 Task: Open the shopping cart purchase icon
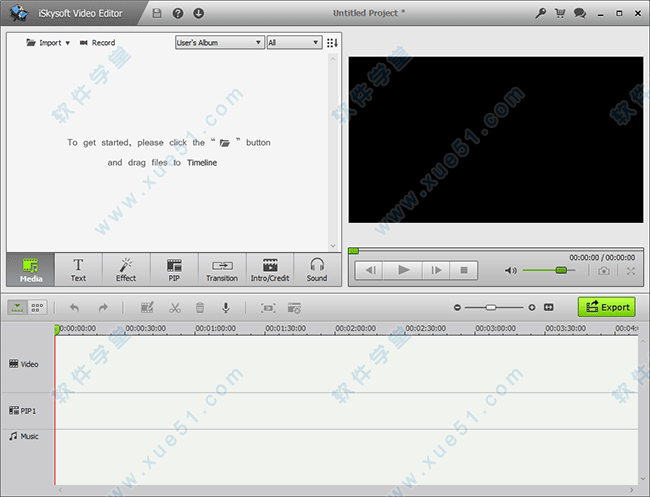click(x=560, y=13)
